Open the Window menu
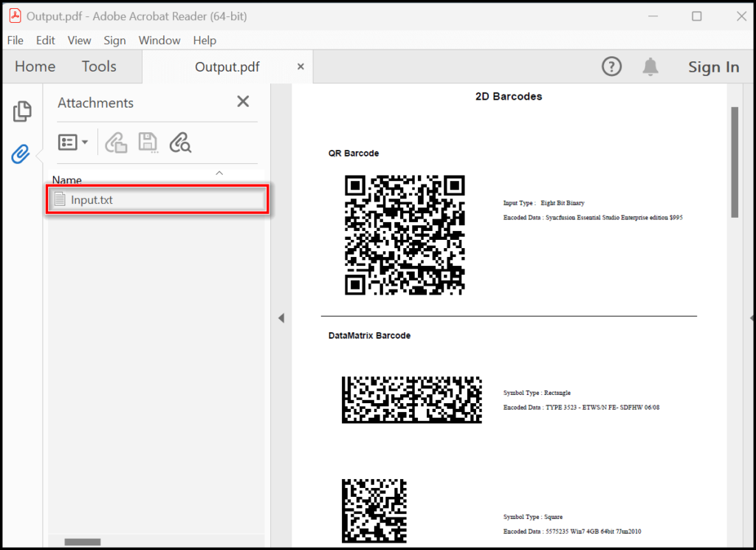The height and width of the screenshot is (550, 756). pyautogui.click(x=159, y=41)
